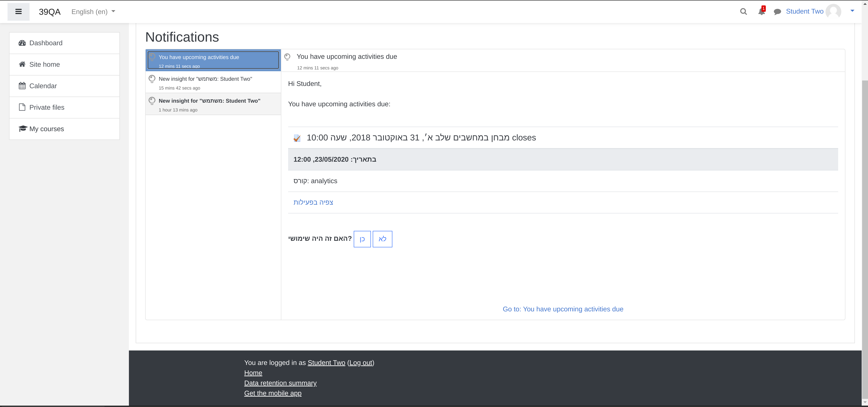Open Data retention summary footer link
The height and width of the screenshot is (407, 868).
click(280, 383)
